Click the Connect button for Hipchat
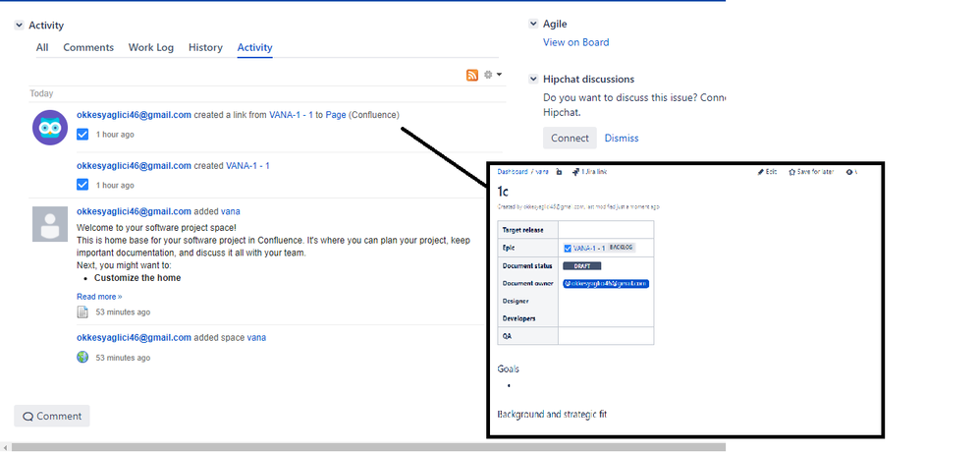 tap(570, 139)
